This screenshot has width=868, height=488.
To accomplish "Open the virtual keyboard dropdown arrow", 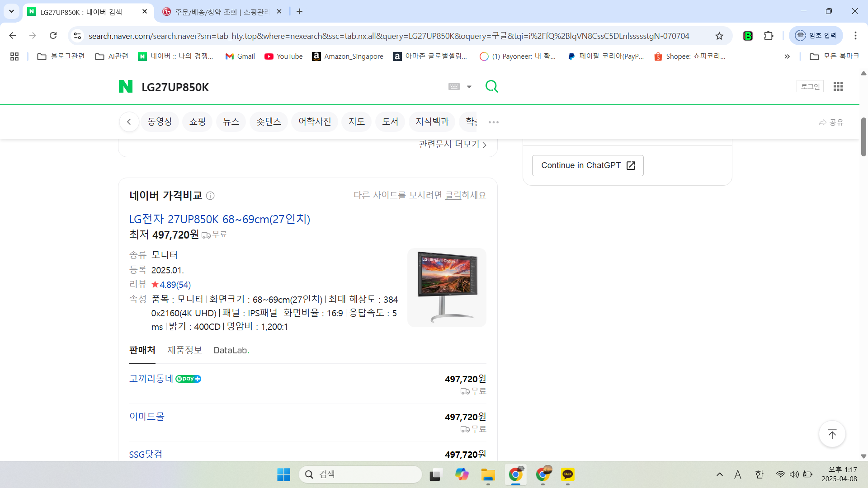I will tap(469, 86).
